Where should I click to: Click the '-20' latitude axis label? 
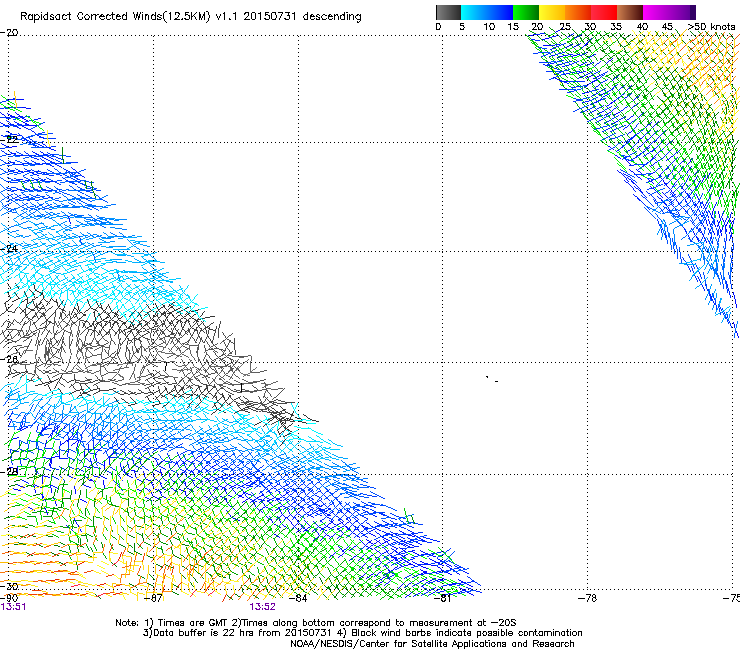pos(9,33)
